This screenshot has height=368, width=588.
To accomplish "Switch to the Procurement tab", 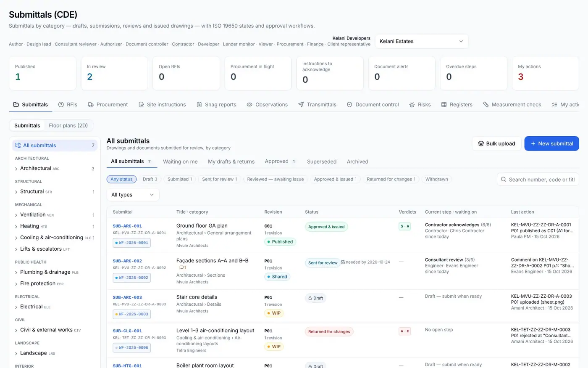I will (108, 105).
